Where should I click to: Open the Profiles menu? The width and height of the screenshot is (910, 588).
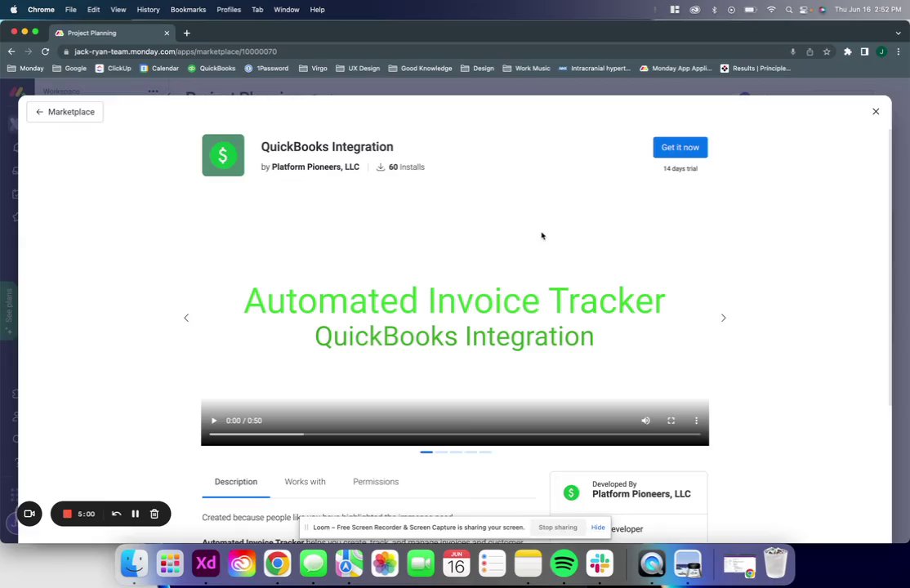tap(229, 10)
